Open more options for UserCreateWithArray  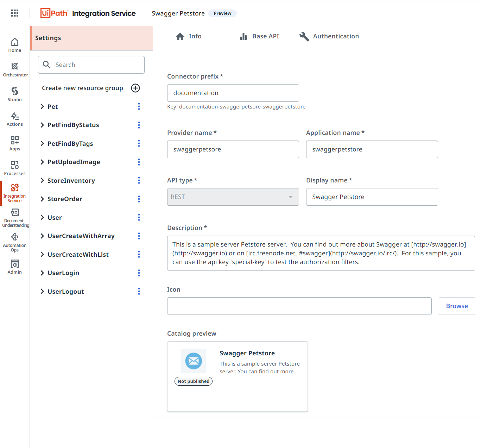click(139, 236)
